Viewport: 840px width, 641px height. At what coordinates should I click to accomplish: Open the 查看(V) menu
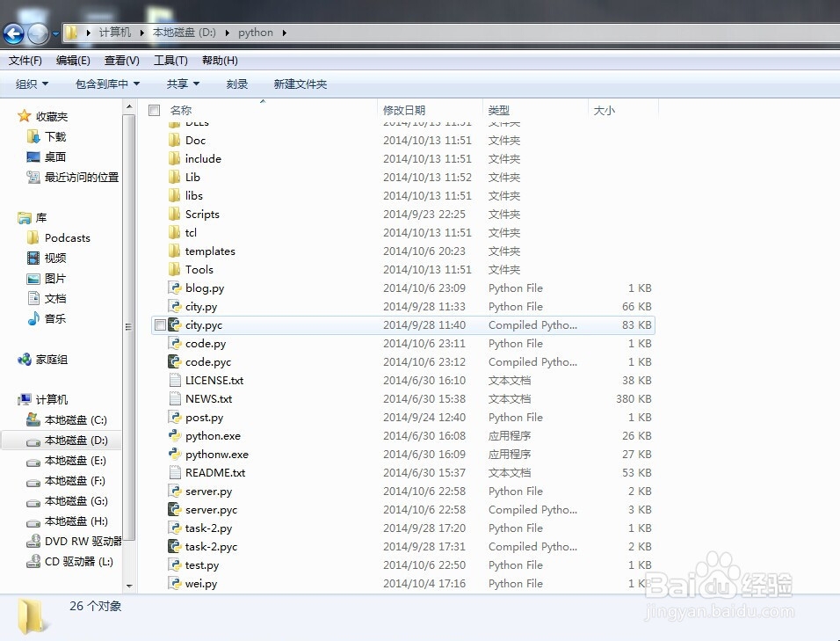[121, 60]
